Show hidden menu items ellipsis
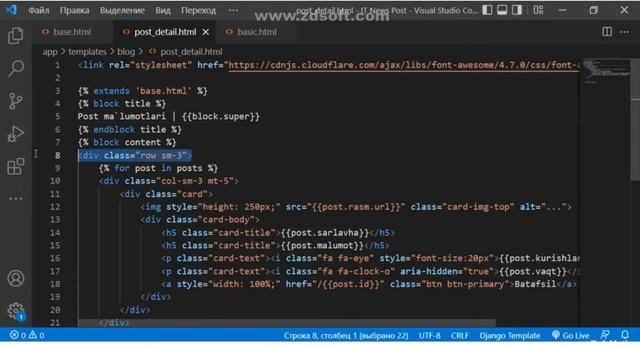 coord(233,10)
